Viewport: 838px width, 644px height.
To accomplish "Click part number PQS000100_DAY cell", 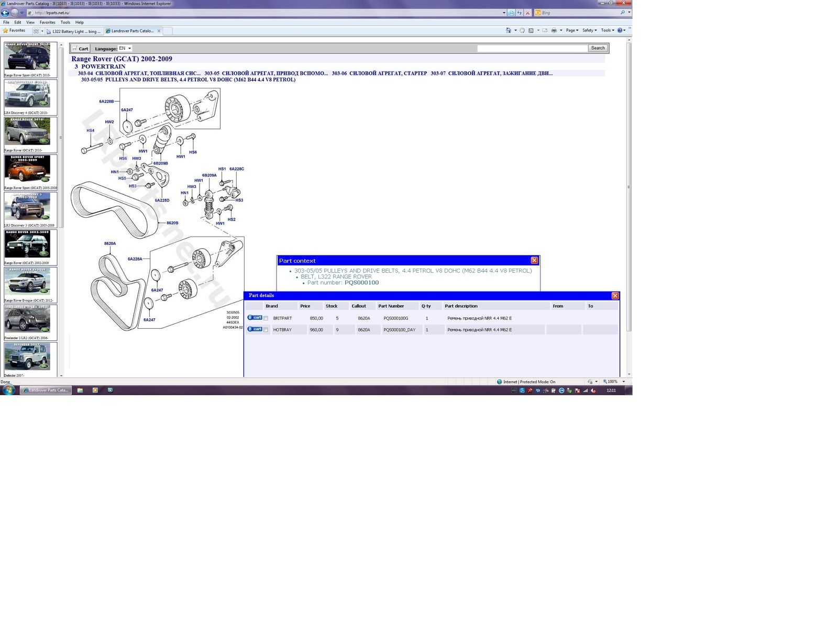I will click(400, 330).
